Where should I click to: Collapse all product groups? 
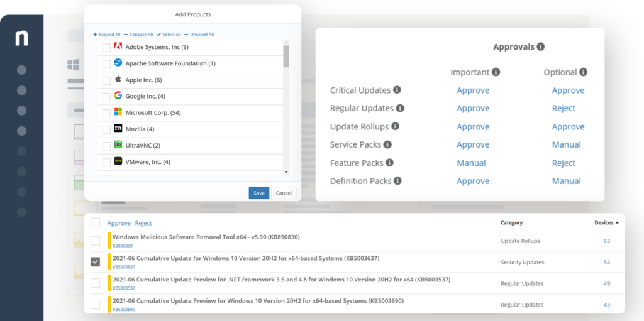pyautogui.click(x=138, y=35)
